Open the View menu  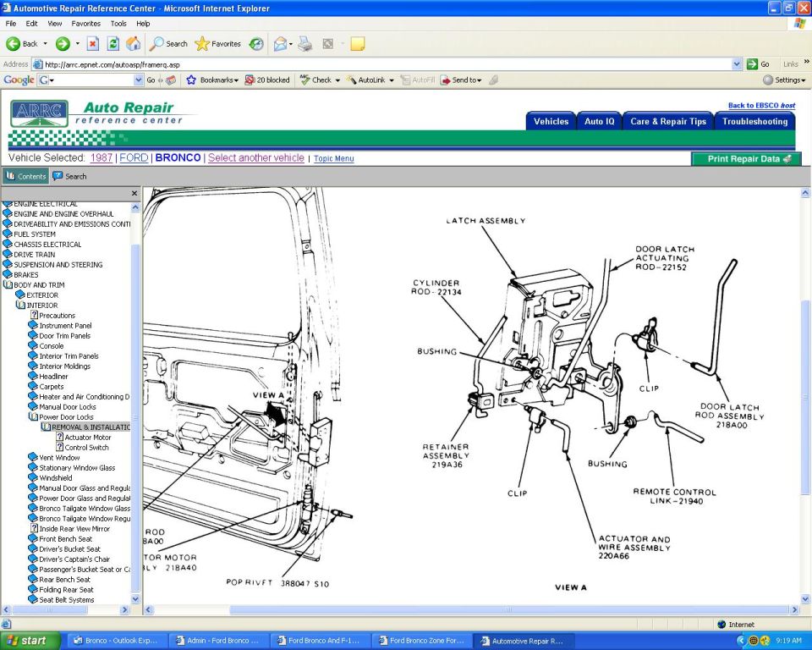(x=54, y=24)
